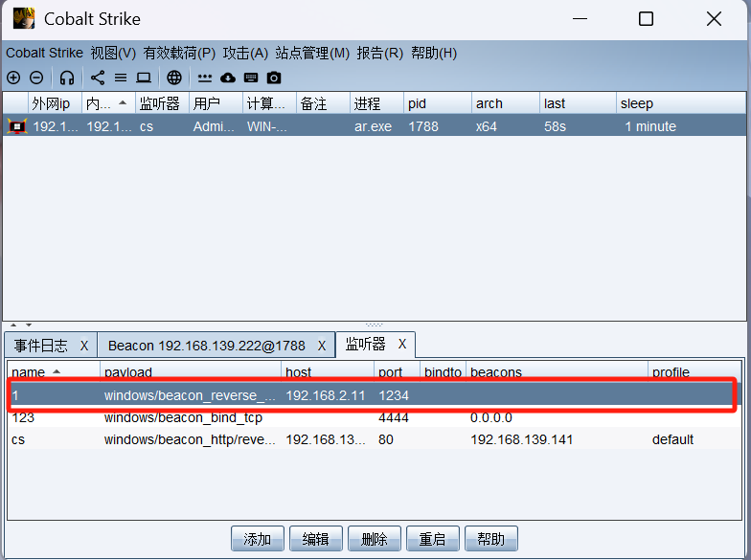This screenshot has width=751, height=560.
Task: Maximize the Cobalt Strike window
Action: coord(646,19)
